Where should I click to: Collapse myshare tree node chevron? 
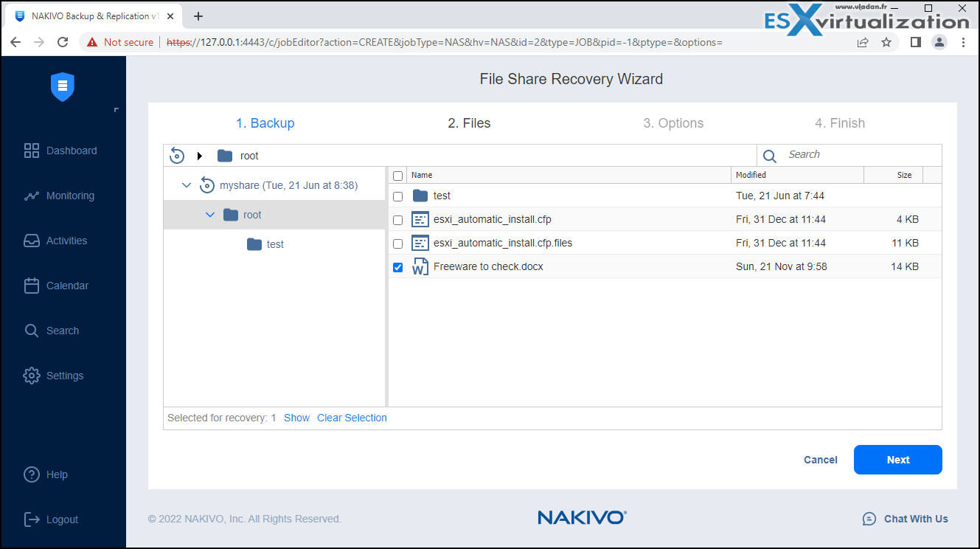[187, 185]
